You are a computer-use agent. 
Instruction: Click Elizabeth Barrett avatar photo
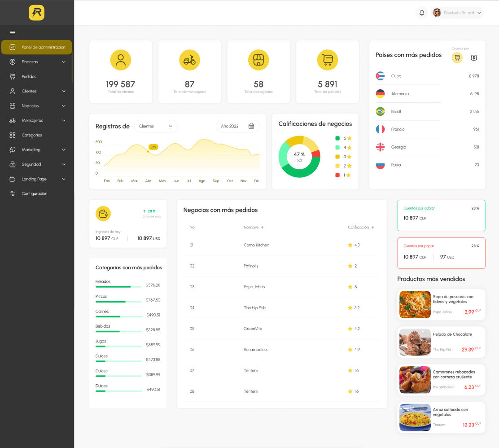[x=437, y=13]
